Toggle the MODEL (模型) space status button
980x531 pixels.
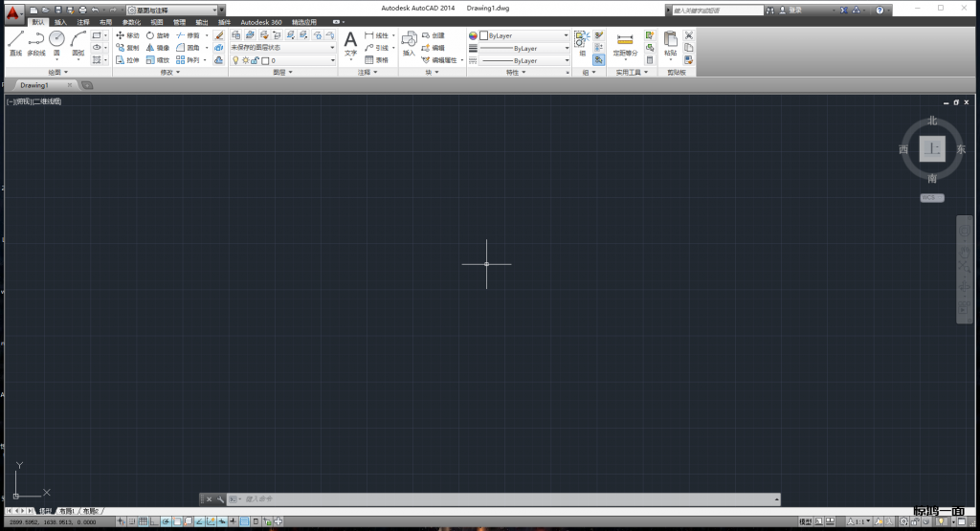tap(806, 521)
